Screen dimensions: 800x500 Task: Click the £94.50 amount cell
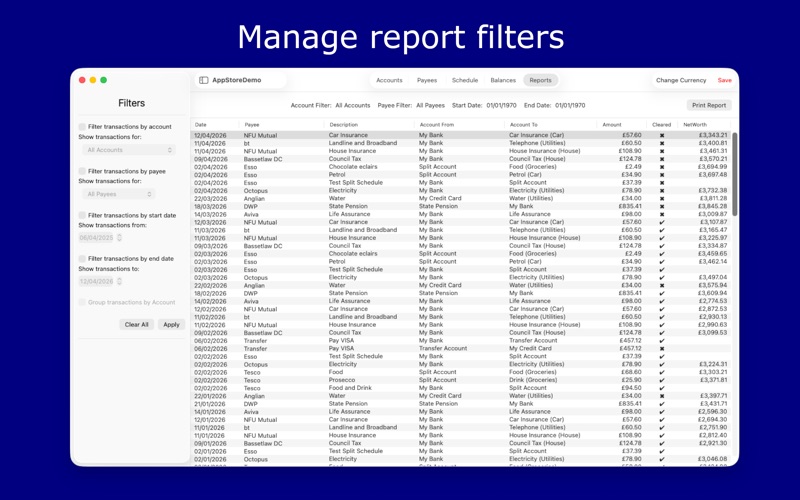point(632,388)
